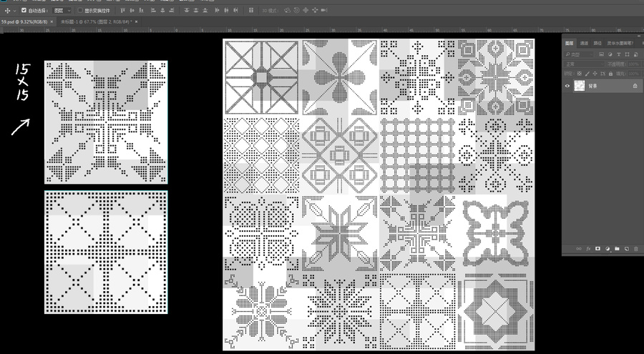
Task: Click the lock icon on 背景 layer
Action: click(635, 86)
